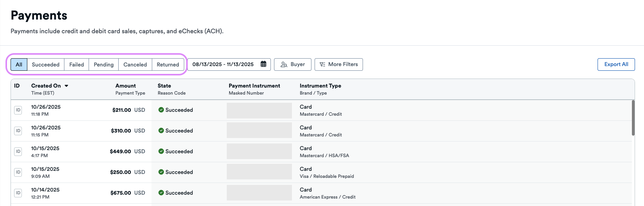Click the calendar icon in date range
The width and height of the screenshot is (644, 206).
pos(263,64)
